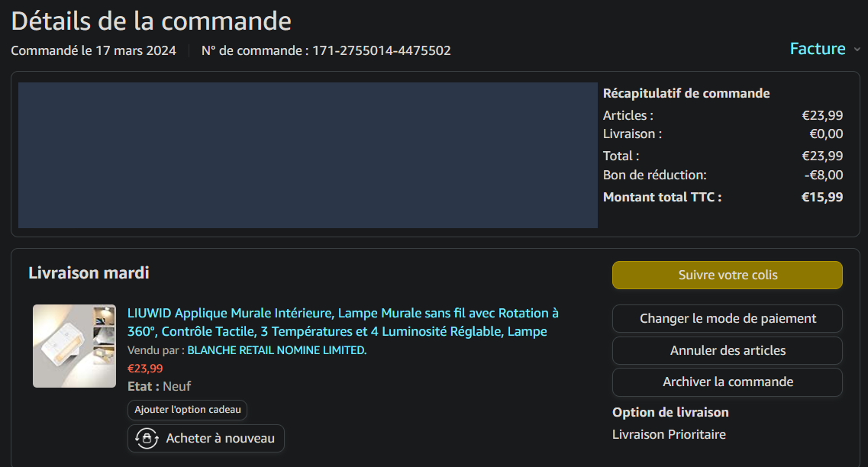Click the order number 171-2755014-4475502

tap(382, 51)
